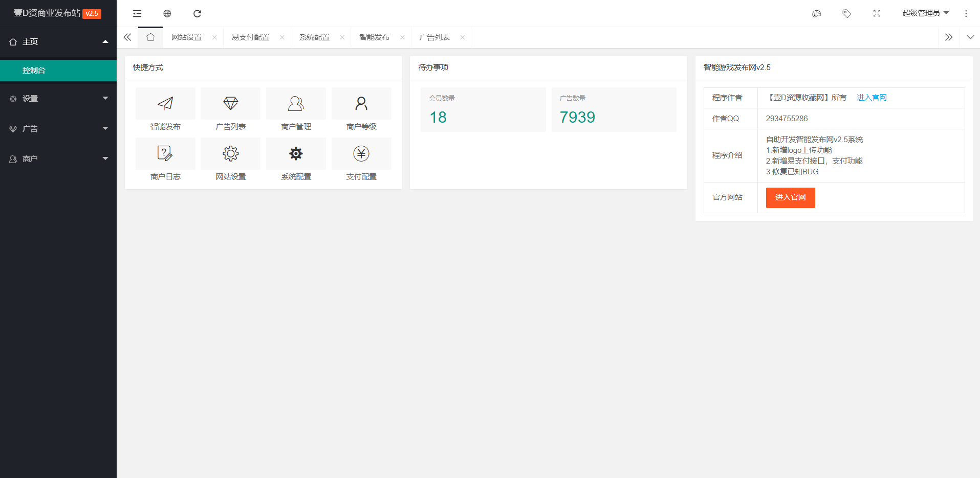
Task: Expand the 广告 sidebar menu
Action: pos(58,129)
